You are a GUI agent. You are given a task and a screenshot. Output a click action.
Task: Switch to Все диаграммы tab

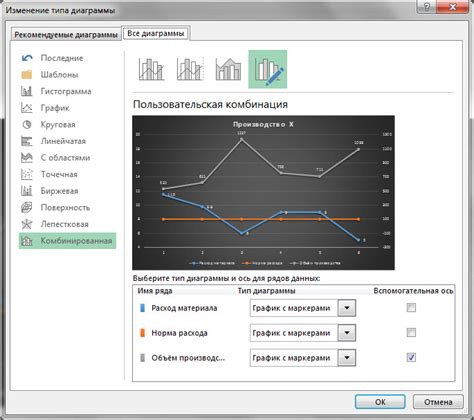(x=156, y=33)
